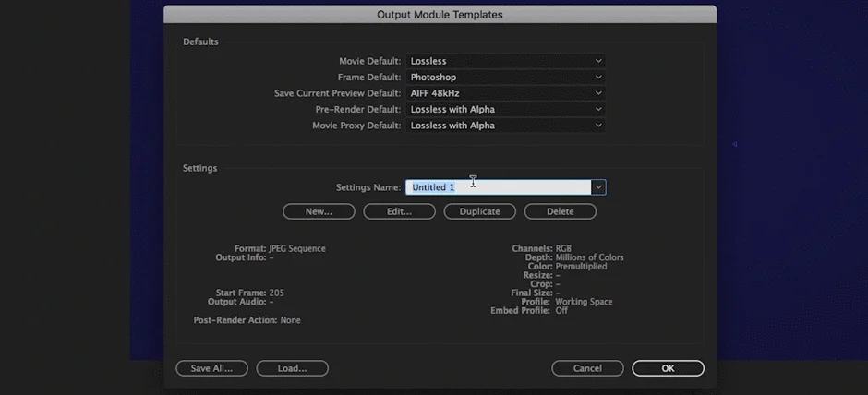The width and height of the screenshot is (868, 395).
Task: Click the 'Working Space' profile value
Action: pos(584,302)
